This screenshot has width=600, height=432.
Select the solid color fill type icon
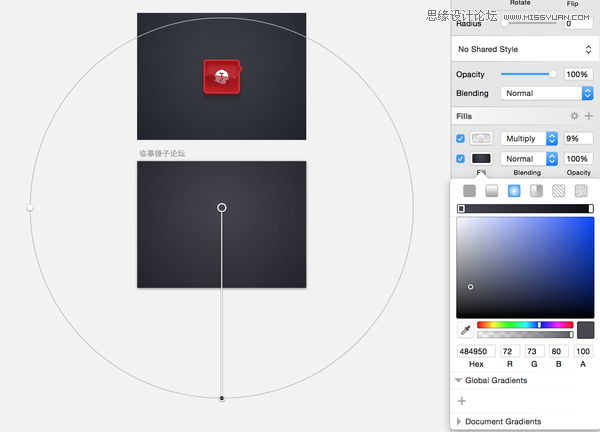coord(469,190)
